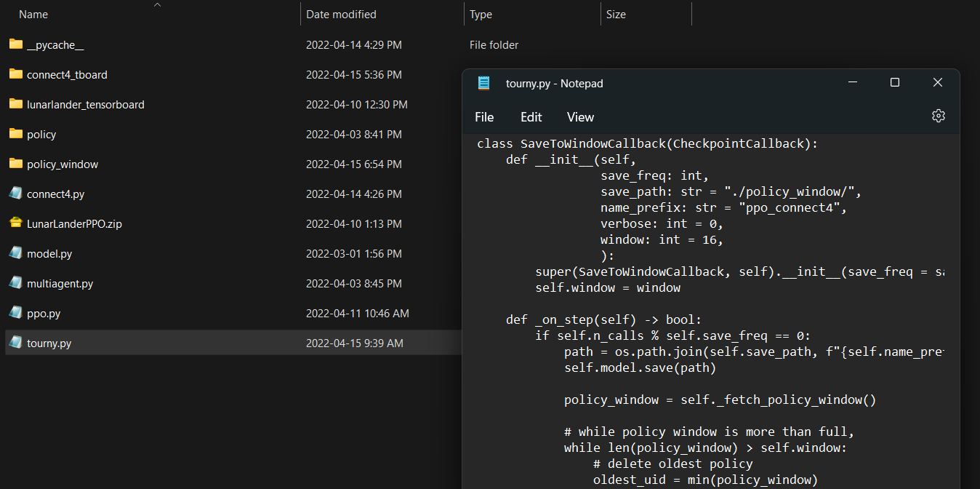Image resolution: width=980 pixels, height=489 pixels.
Task: Select the connect4_tboard folder name
Action: (x=67, y=75)
